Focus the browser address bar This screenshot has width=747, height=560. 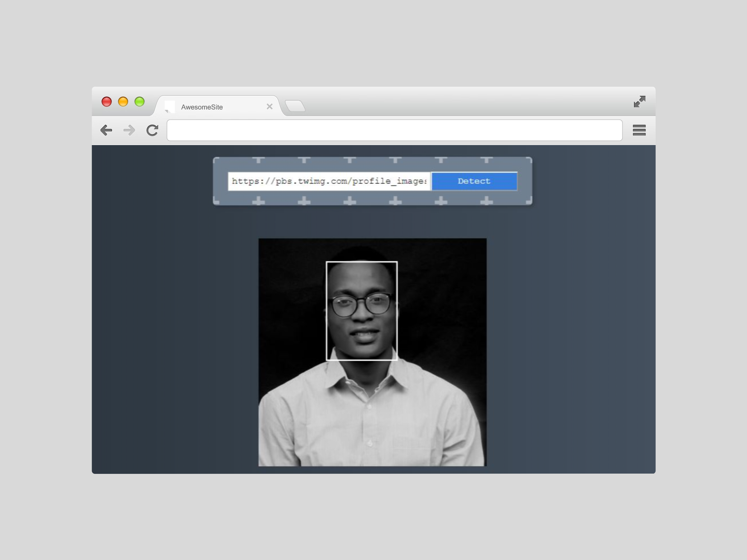coord(394,130)
